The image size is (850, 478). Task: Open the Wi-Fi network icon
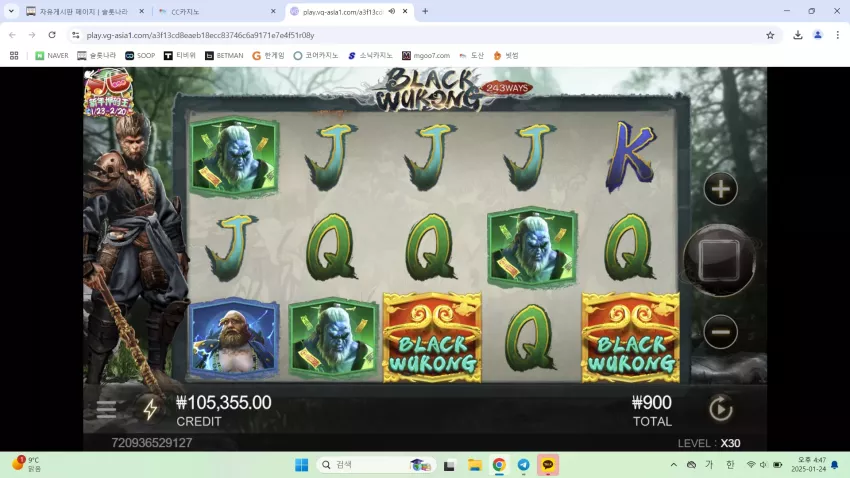pyautogui.click(x=751, y=464)
